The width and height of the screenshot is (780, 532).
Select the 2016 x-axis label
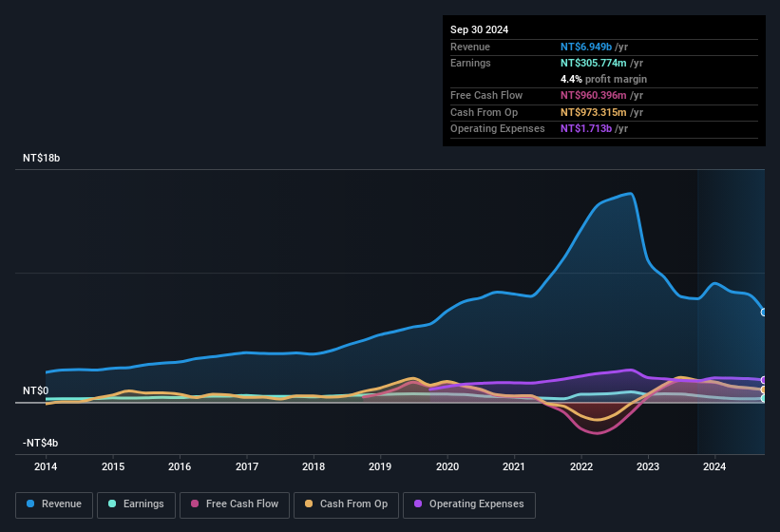(x=180, y=466)
